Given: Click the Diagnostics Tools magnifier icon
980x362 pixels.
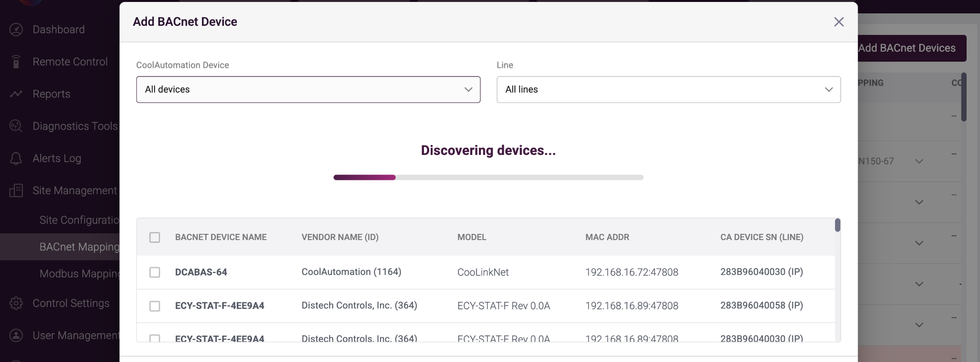Looking at the screenshot, I should (x=16, y=126).
